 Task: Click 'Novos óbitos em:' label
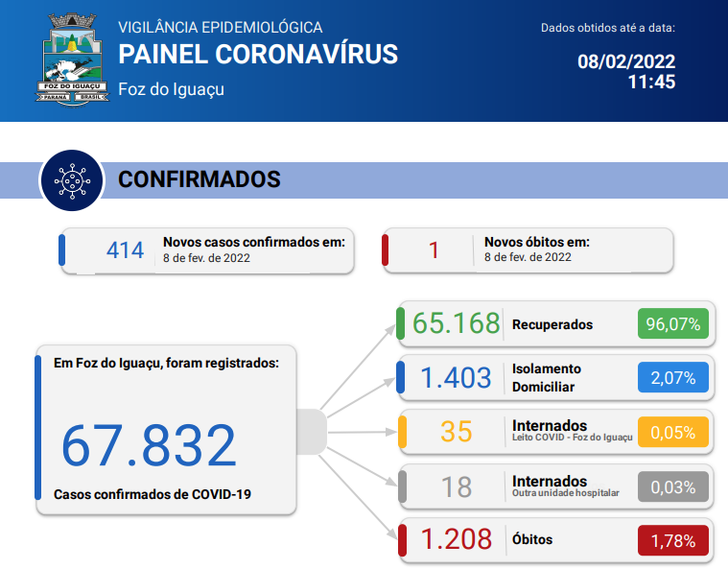537,242
